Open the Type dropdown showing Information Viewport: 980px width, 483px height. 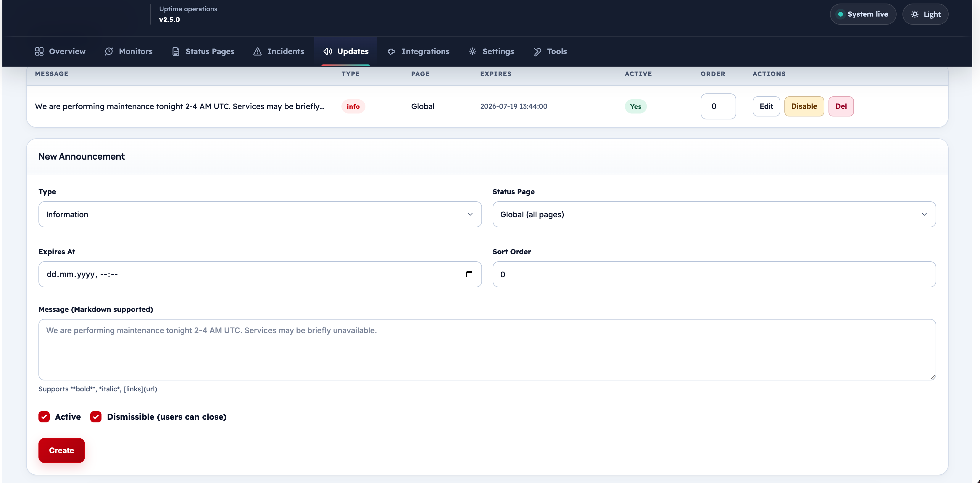coord(260,214)
